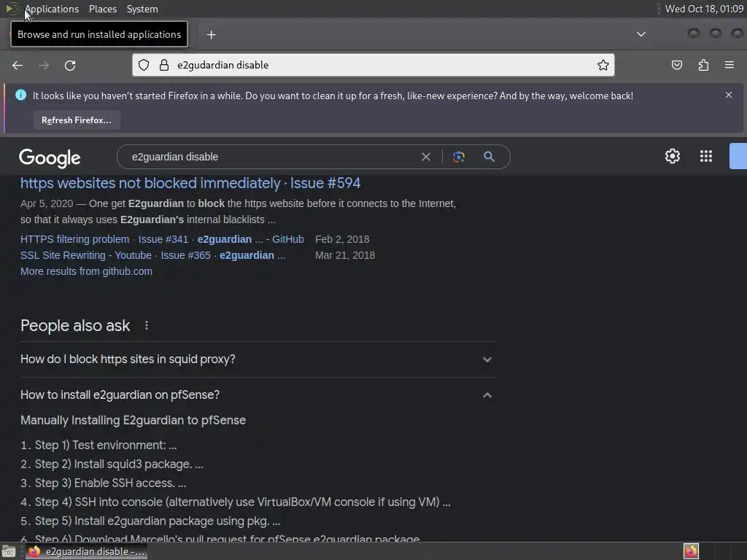Click the forward navigation arrow
This screenshot has height=560, width=747.
click(43, 65)
